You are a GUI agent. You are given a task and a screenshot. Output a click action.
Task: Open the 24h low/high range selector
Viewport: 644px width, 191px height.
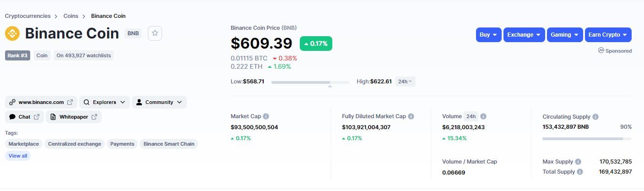[x=405, y=82]
